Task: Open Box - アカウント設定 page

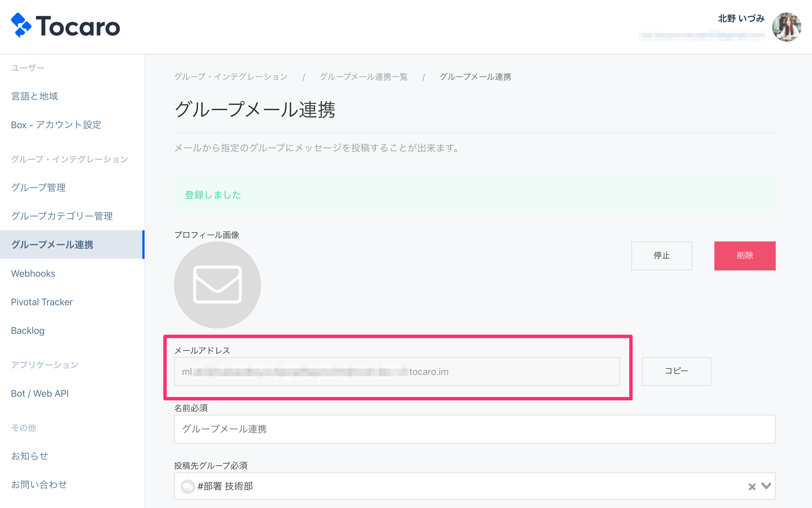Action: coord(56,125)
